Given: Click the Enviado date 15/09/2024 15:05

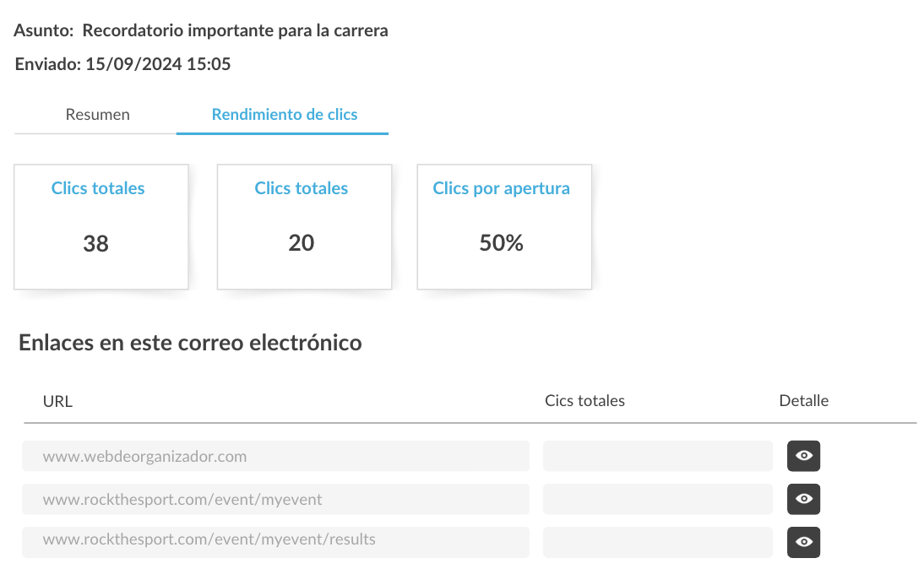Looking at the screenshot, I should point(158,63).
